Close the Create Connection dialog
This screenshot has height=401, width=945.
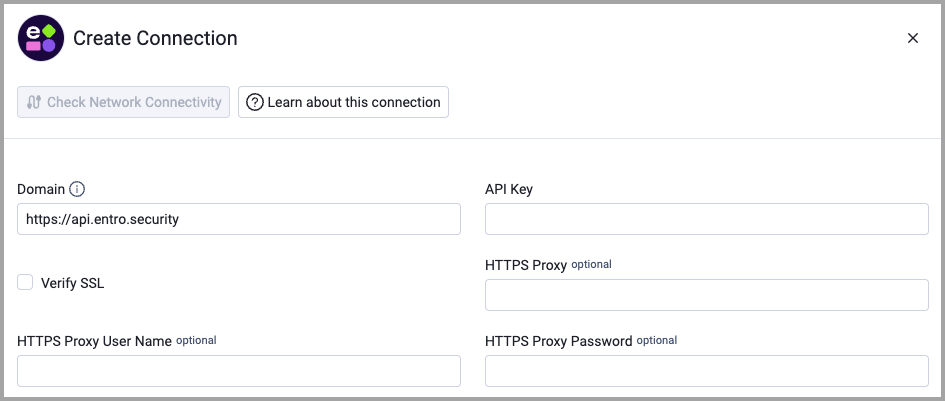point(913,39)
